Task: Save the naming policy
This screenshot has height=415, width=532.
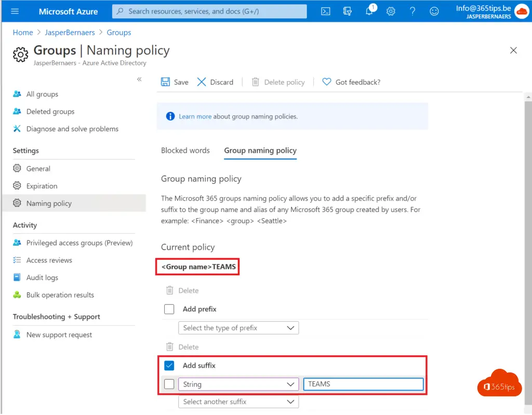Action: point(175,82)
